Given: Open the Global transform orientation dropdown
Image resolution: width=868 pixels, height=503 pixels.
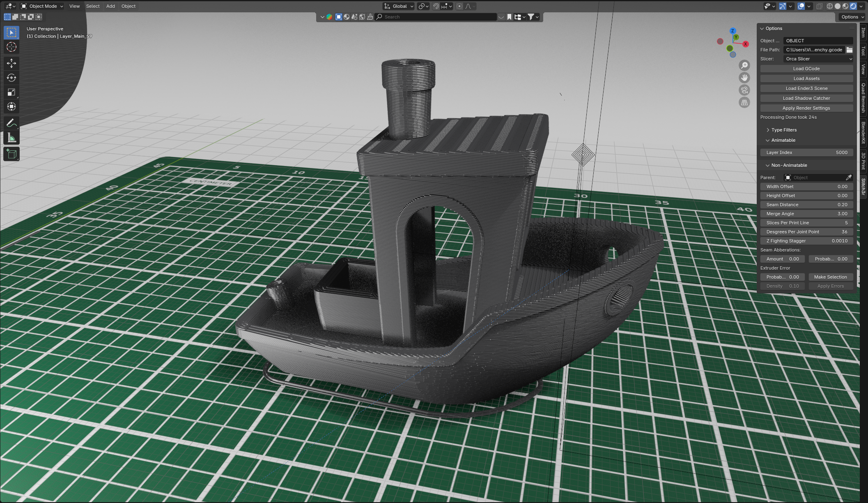Looking at the screenshot, I should click(x=397, y=6).
